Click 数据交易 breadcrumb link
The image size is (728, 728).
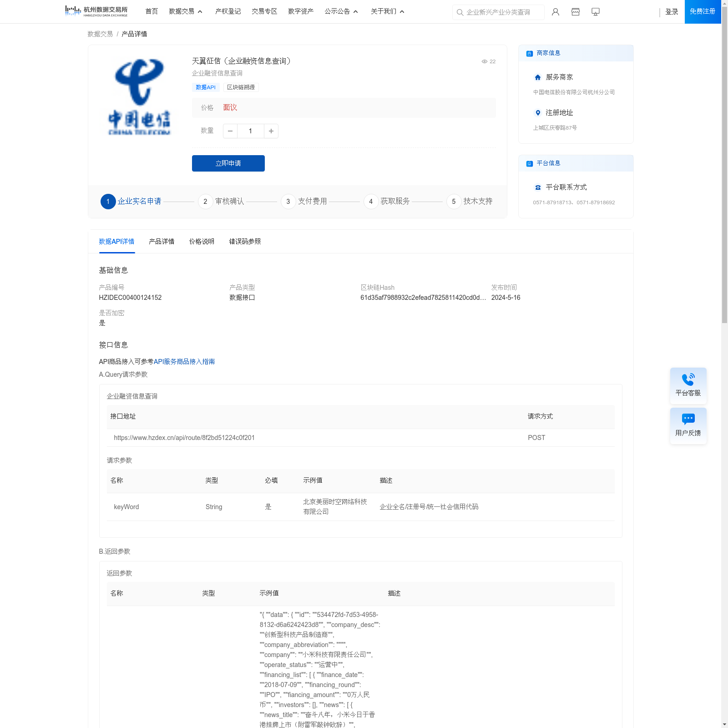pyautogui.click(x=100, y=34)
